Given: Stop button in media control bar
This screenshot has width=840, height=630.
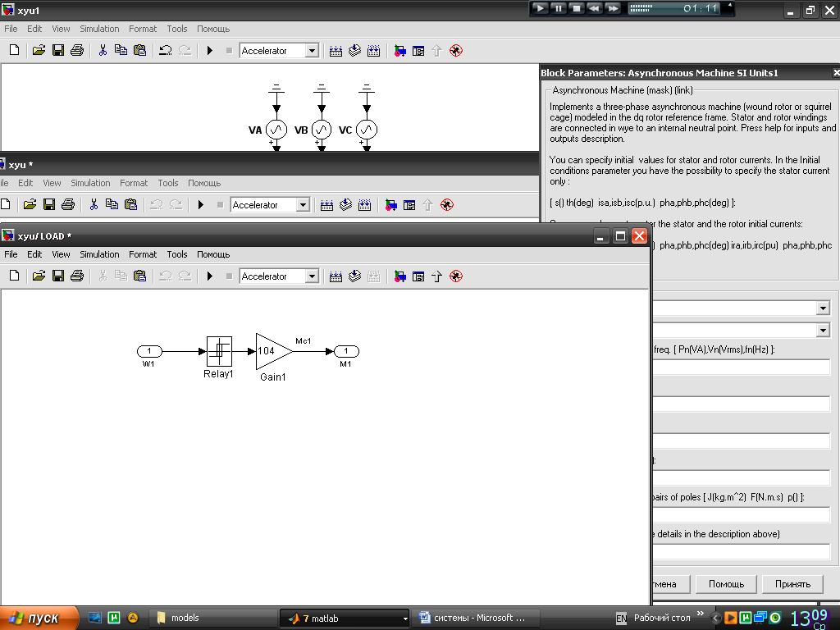Looking at the screenshot, I should coord(577,8).
